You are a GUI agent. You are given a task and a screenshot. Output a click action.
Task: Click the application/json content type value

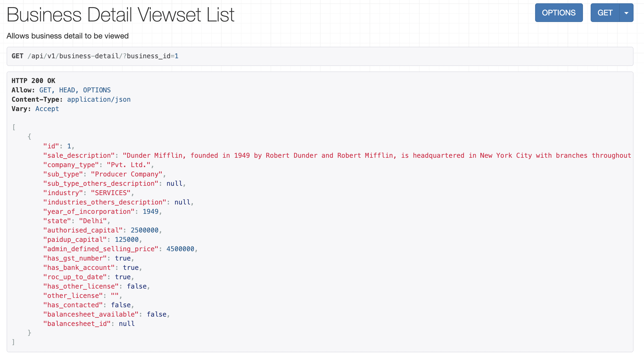pyautogui.click(x=99, y=99)
